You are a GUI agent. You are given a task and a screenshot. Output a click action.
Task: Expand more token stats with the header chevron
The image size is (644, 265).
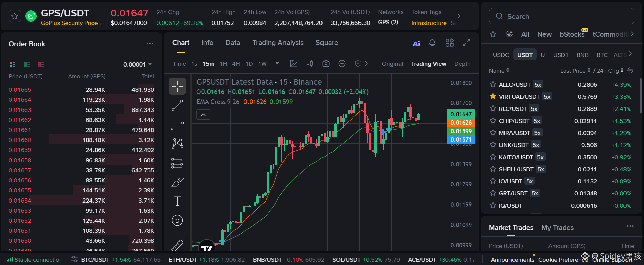(458, 16)
